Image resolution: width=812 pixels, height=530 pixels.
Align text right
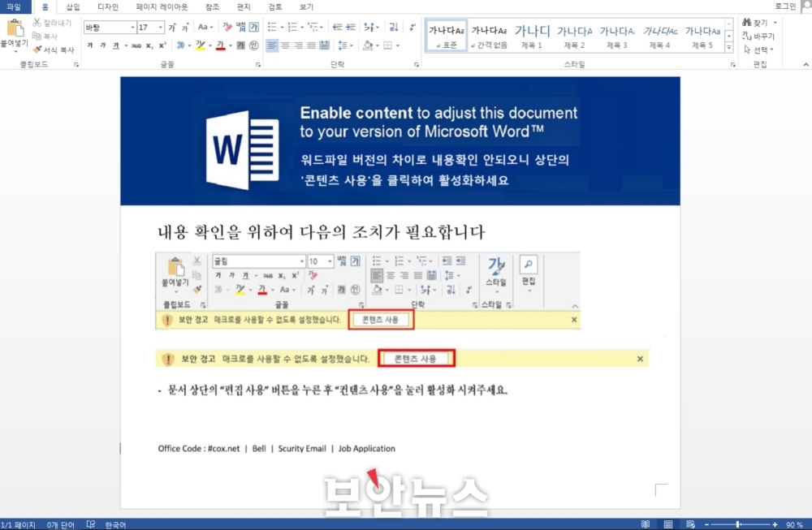click(298, 45)
